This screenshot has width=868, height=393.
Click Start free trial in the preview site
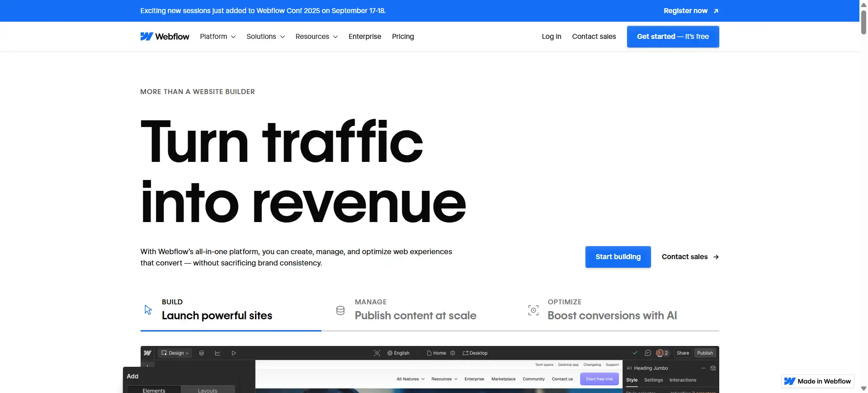pos(599,379)
